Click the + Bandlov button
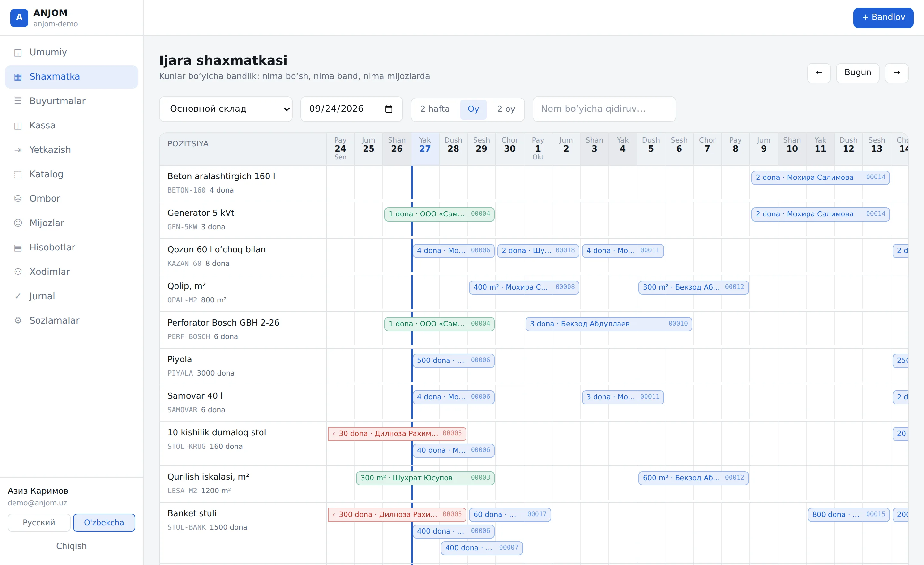Screen dimensions: 924x565 point(883,18)
